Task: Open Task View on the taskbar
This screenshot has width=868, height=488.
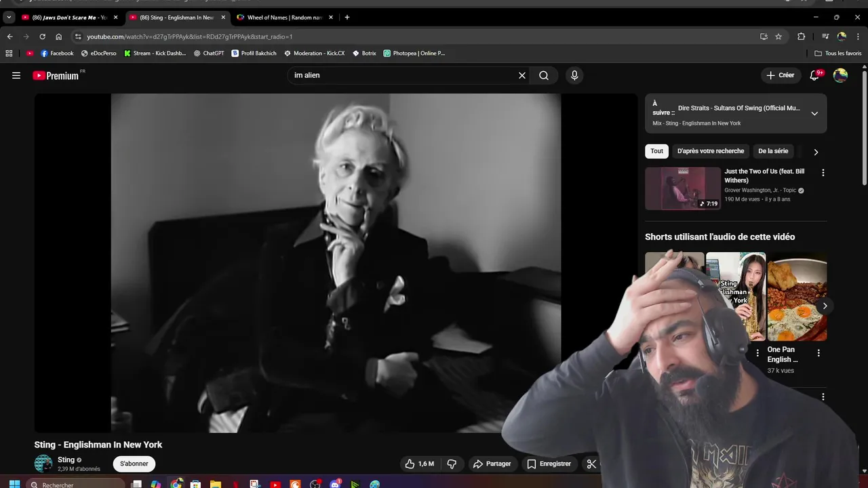Action: pos(136,485)
